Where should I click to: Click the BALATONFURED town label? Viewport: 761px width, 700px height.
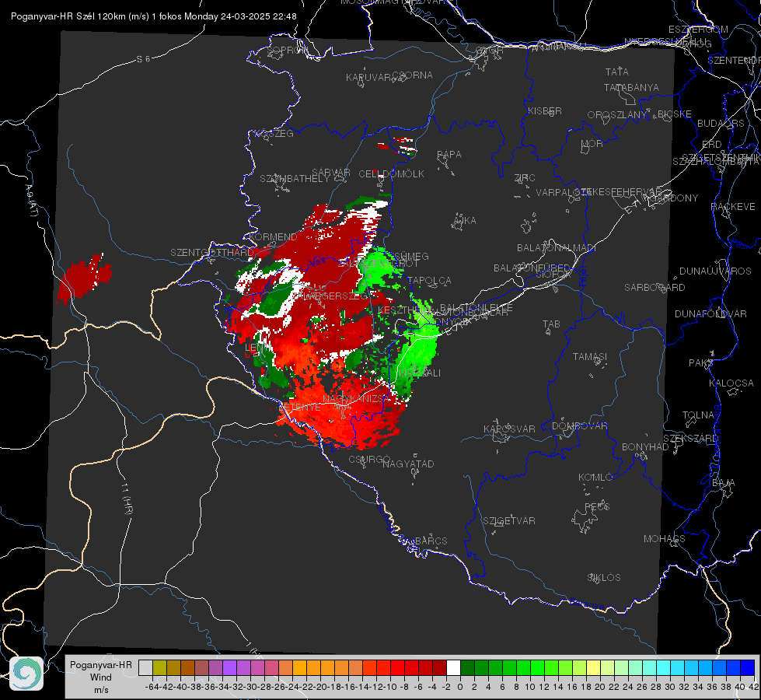[x=532, y=268]
